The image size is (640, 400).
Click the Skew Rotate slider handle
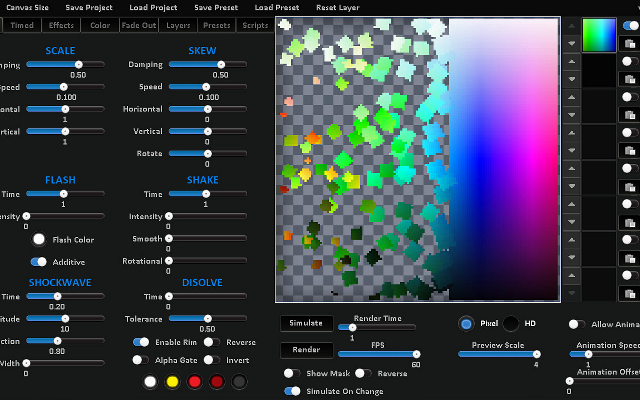click(208, 154)
